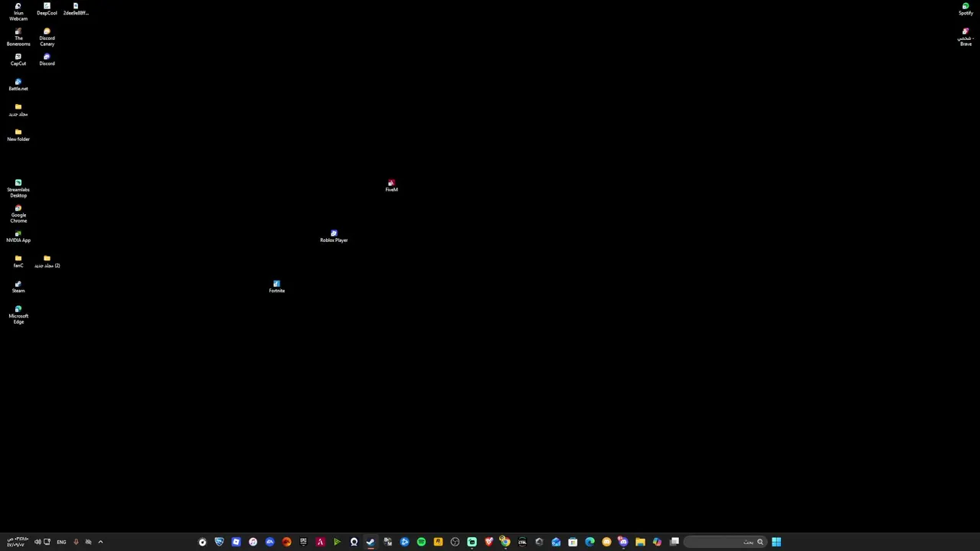Launch Steam from the desktop shortcut
This screenshot has width=980, height=551.
click(18, 287)
